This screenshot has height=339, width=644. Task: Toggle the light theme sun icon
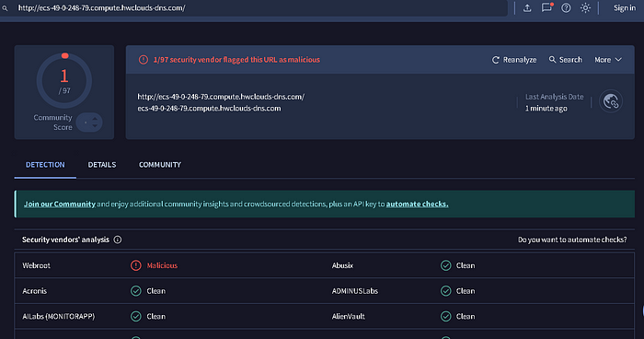[x=585, y=7]
